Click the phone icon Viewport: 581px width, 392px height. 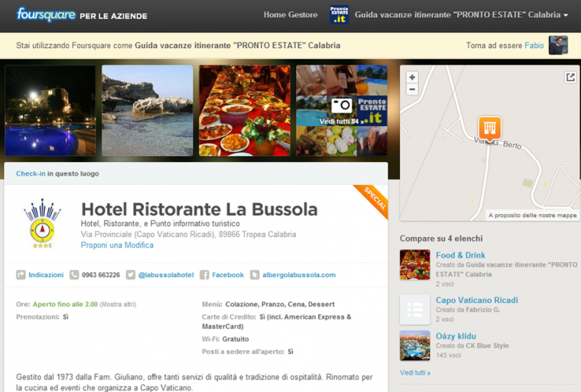point(74,275)
